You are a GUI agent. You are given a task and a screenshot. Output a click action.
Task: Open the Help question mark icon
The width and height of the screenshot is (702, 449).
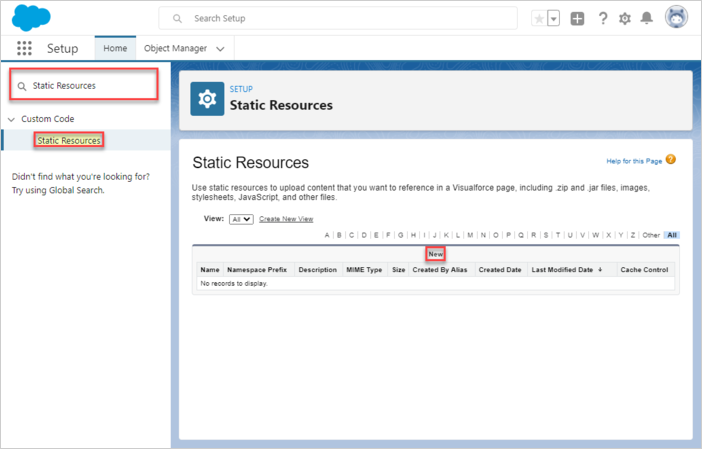point(603,18)
